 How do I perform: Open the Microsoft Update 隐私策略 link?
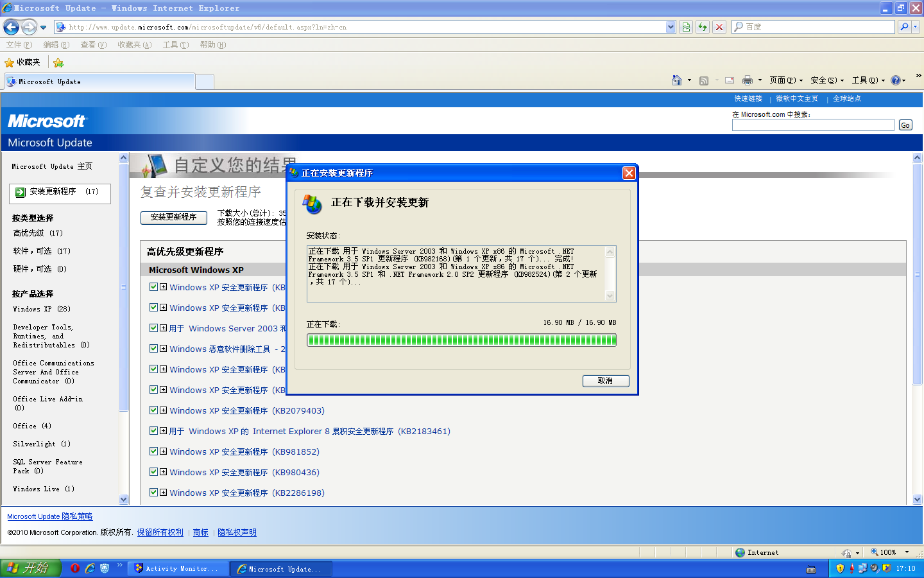tap(50, 516)
